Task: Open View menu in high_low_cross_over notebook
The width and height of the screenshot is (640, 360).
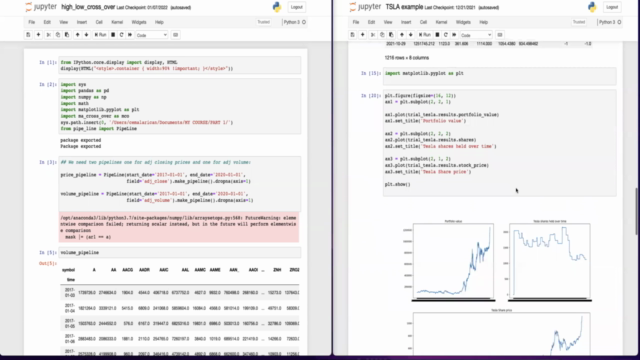Action: (64, 22)
